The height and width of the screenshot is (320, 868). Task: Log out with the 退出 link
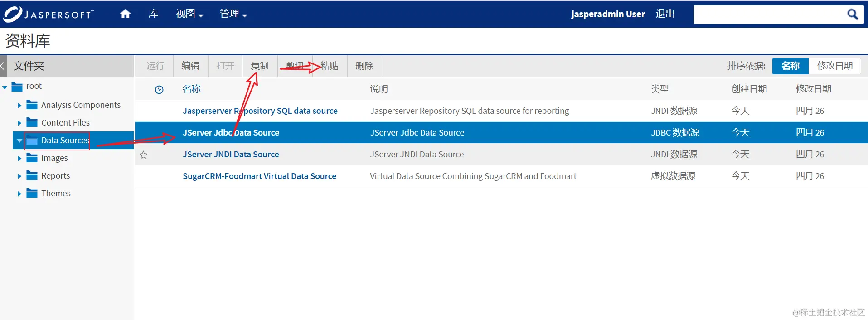[x=665, y=14]
